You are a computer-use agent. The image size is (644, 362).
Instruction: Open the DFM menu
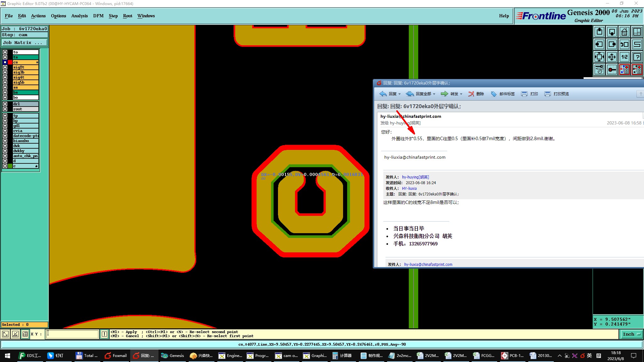(98, 16)
